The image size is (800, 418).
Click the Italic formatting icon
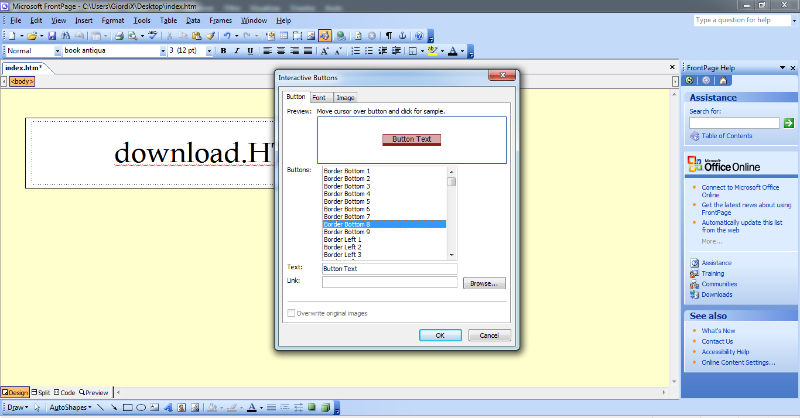(237, 50)
